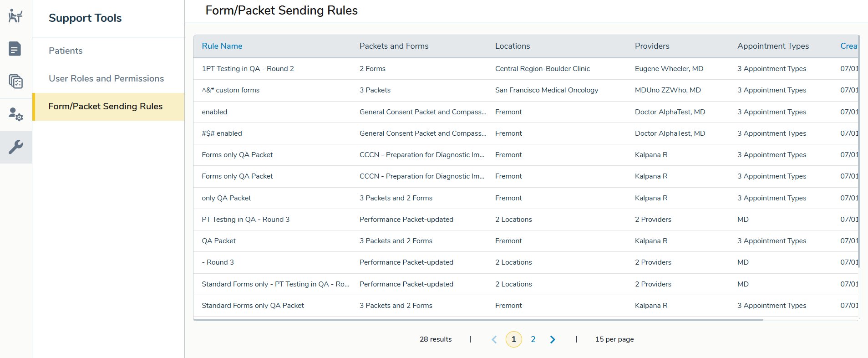Go to next page using right chevron

click(552, 339)
